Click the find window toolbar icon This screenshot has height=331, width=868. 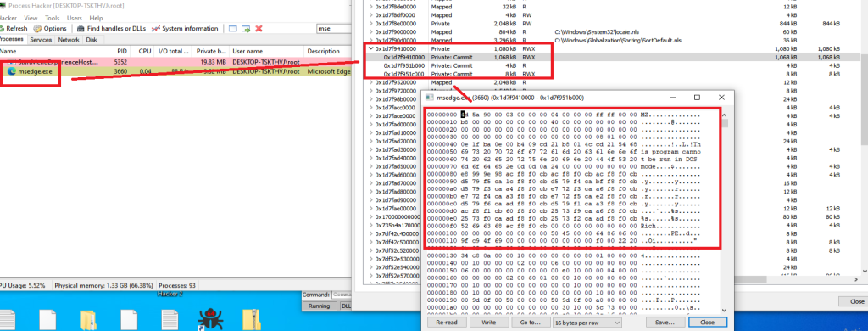coord(232,28)
